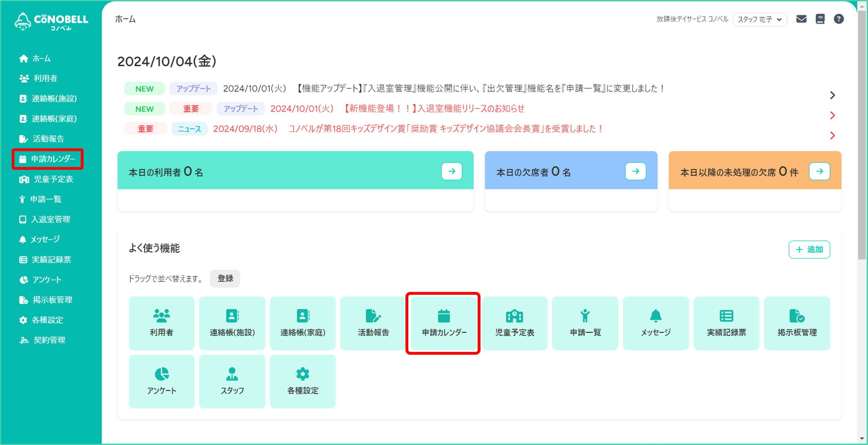
Task: Click the 利用者 shortcut tile
Action: coord(161,323)
